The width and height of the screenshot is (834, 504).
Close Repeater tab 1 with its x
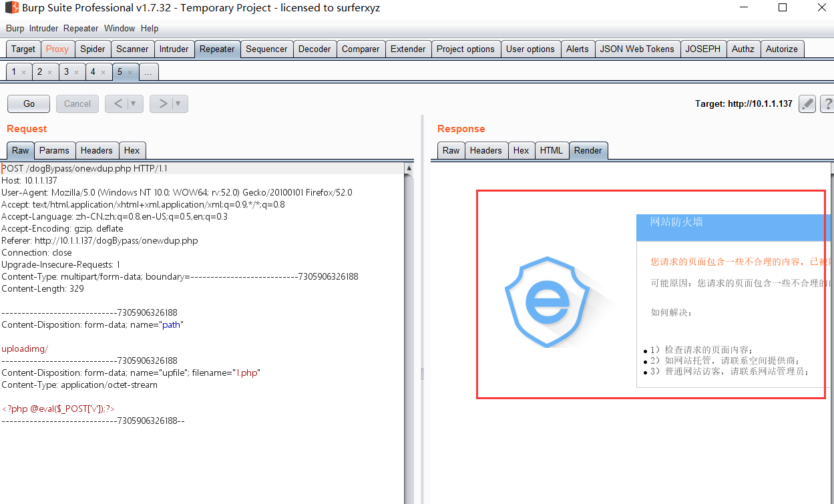coord(23,72)
